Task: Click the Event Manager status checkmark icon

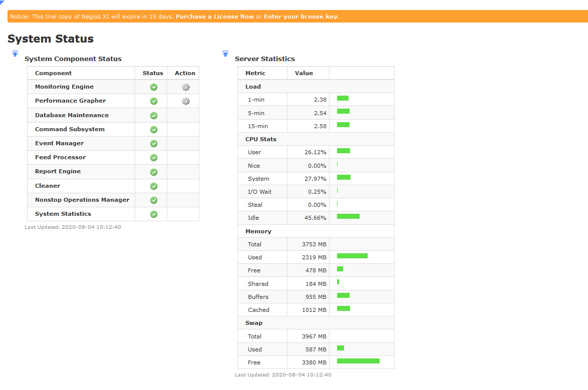Action: 154,144
